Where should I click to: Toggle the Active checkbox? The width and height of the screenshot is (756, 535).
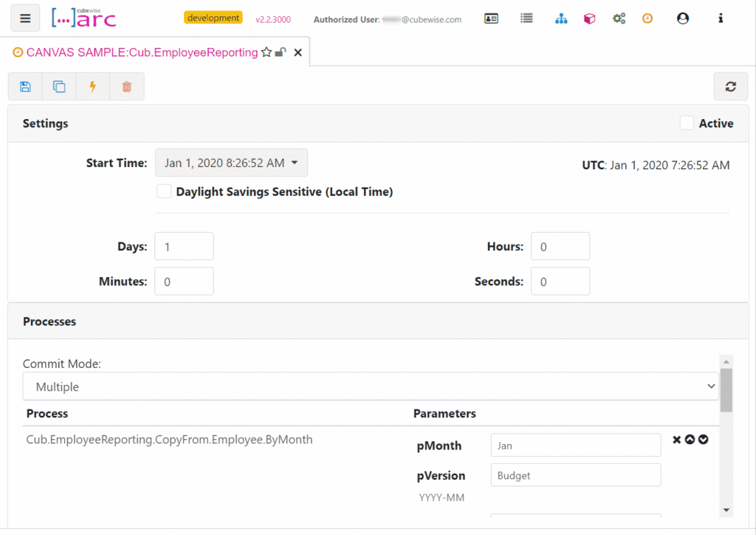(x=687, y=123)
